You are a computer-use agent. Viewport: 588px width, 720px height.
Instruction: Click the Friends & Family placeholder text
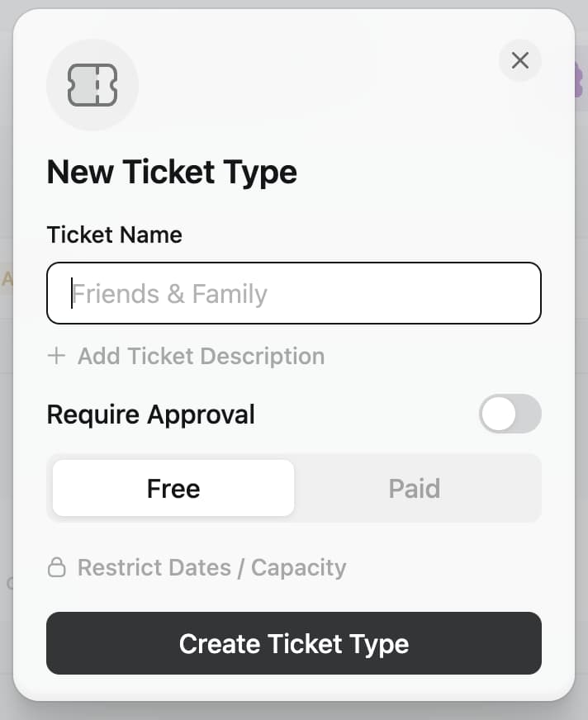point(170,294)
